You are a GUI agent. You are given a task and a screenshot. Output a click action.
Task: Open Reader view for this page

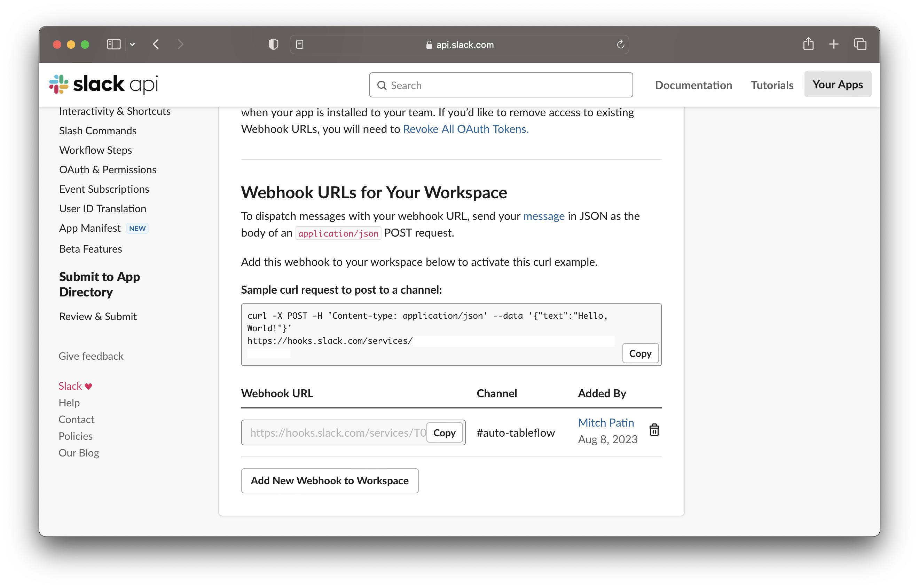pos(300,44)
